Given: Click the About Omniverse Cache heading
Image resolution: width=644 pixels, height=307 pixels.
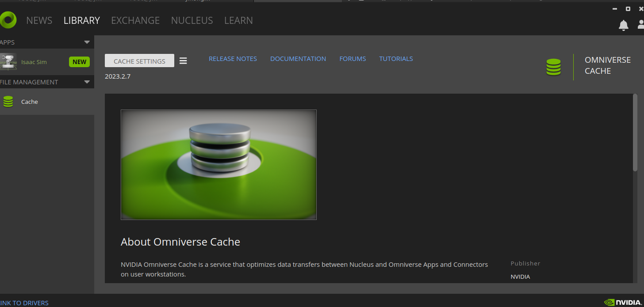Looking at the screenshot, I should [180, 242].
